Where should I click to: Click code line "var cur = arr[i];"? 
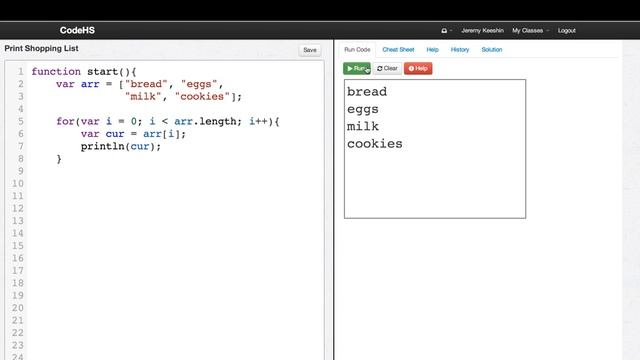pyautogui.click(x=133, y=134)
